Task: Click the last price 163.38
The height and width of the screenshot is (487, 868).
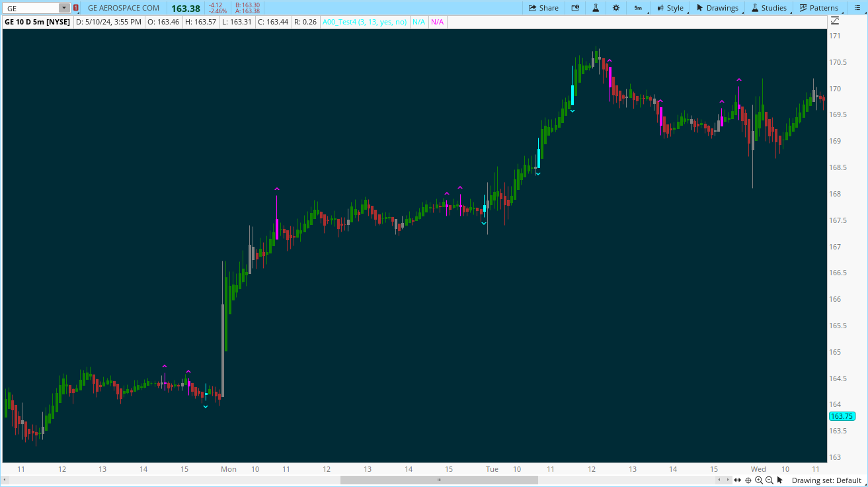Action: [x=186, y=9]
